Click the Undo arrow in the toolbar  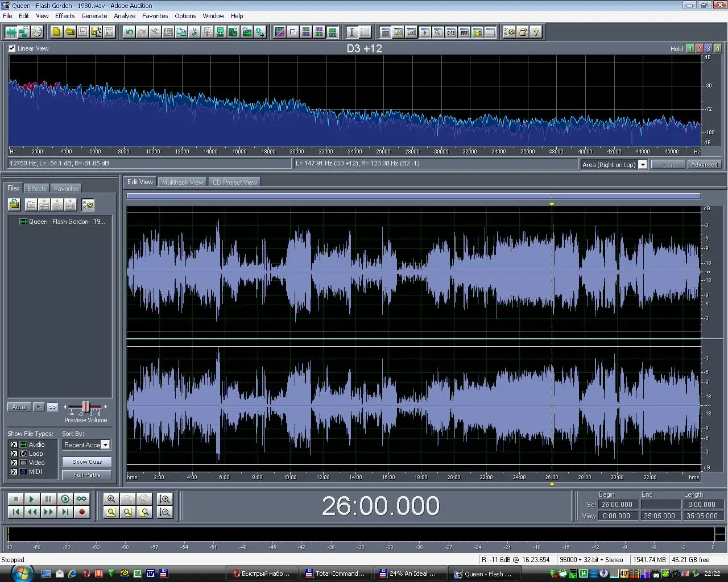coord(129,32)
